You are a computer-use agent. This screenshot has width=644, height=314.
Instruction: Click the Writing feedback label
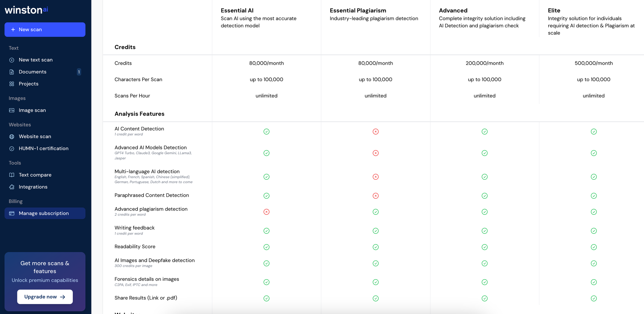tap(135, 228)
